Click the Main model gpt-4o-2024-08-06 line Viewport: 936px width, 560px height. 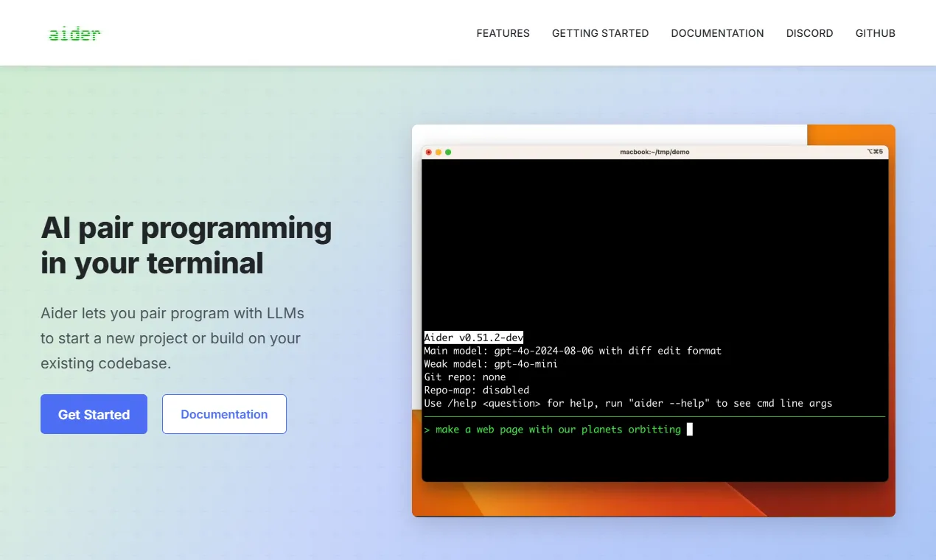tap(573, 351)
